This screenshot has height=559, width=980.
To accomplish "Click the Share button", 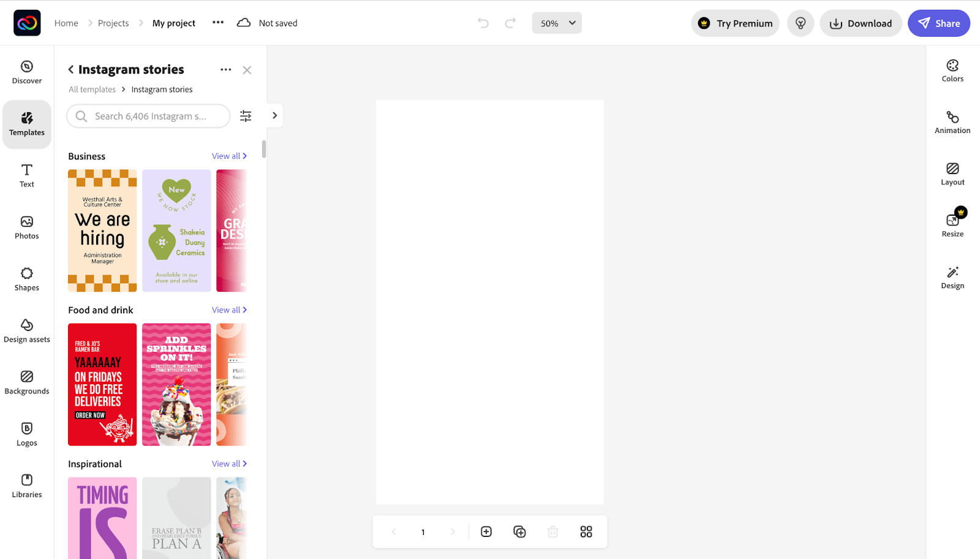I will point(938,23).
